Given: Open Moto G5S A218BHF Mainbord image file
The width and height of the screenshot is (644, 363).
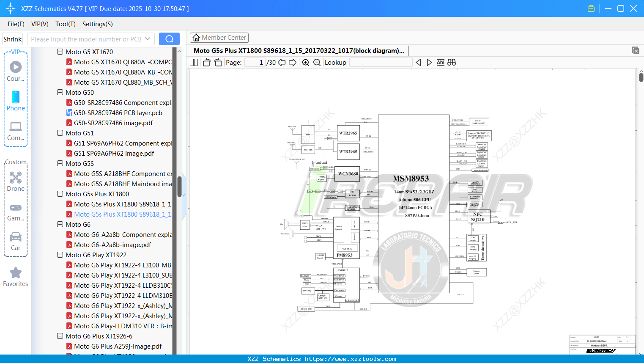Looking at the screenshot, I should [x=119, y=184].
